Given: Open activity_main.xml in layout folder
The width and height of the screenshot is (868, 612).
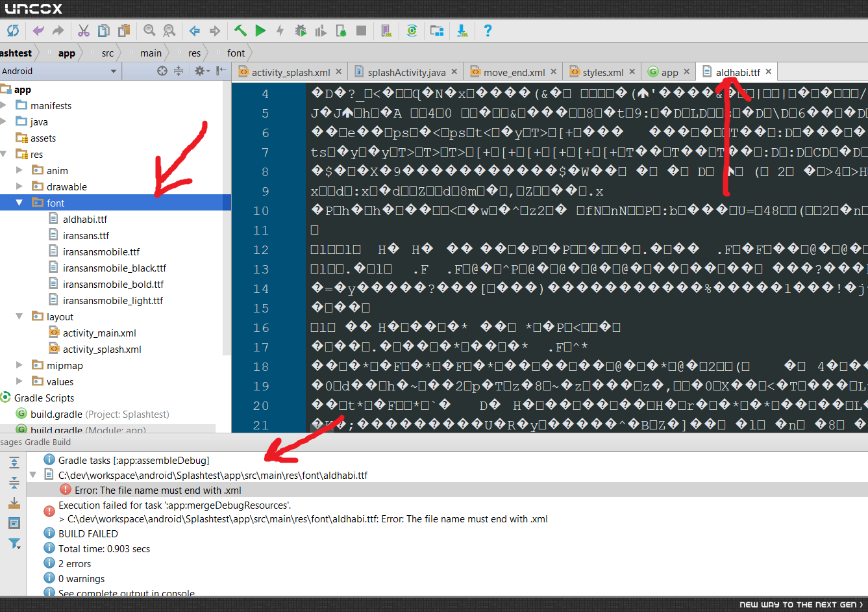Looking at the screenshot, I should 99,333.
